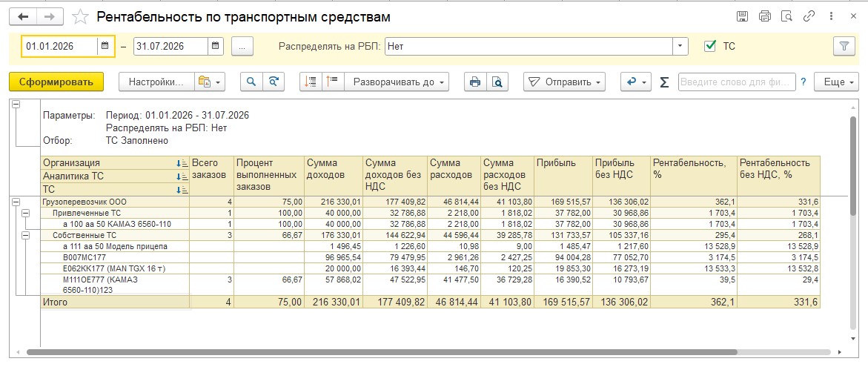Add report to favorites with star icon
This screenshot has height=367, width=868.
click(x=80, y=17)
